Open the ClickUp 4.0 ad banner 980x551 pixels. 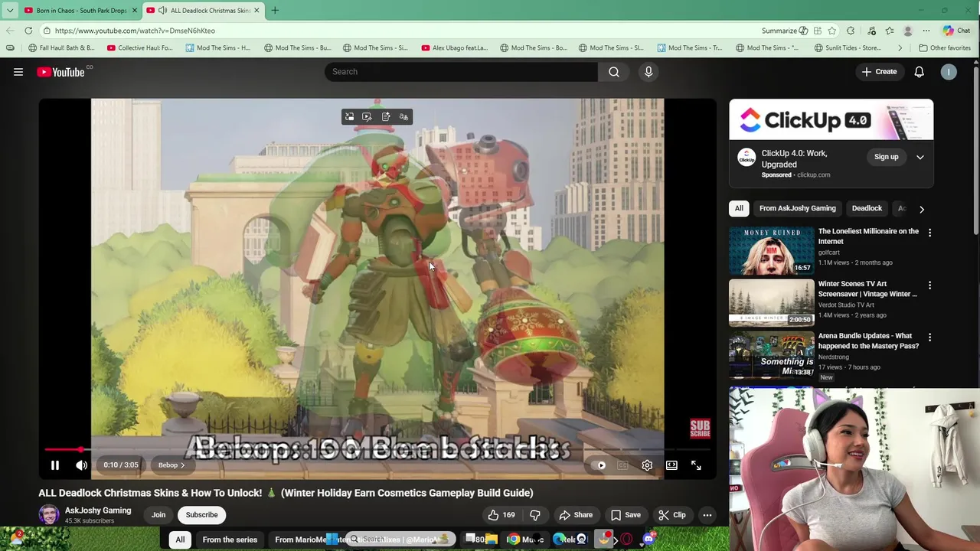831,119
